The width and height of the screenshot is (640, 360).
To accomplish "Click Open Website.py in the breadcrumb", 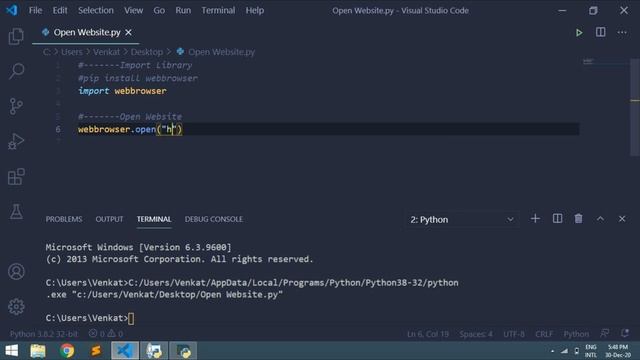I will (x=221, y=52).
